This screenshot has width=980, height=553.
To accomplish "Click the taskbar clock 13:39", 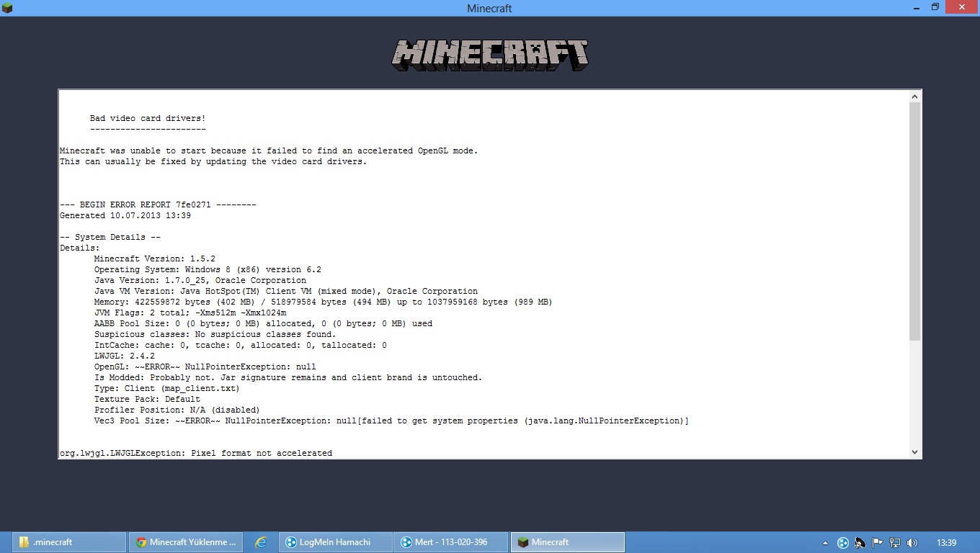I will coord(946,543).
